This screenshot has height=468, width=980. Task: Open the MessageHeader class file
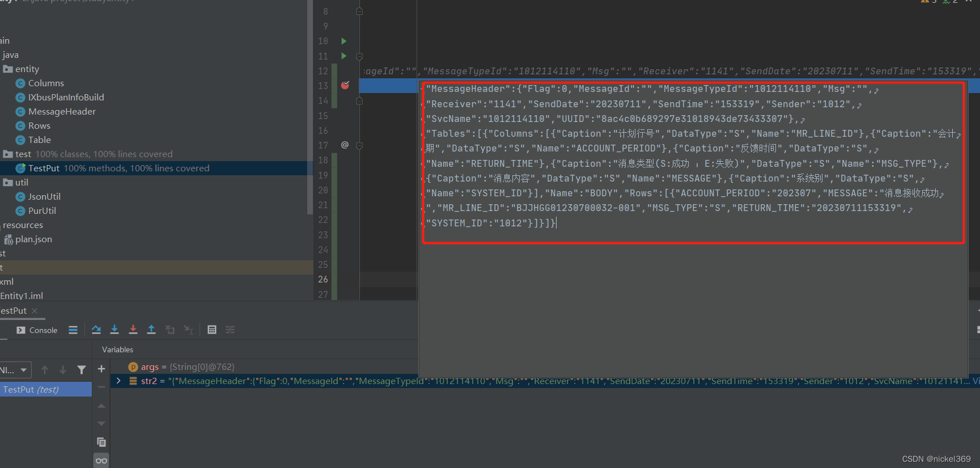pos(62,112)
